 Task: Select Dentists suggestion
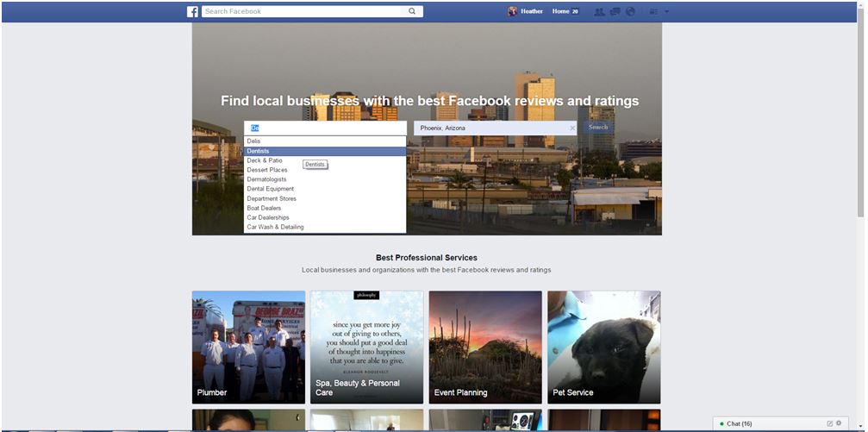pos(325,151)
